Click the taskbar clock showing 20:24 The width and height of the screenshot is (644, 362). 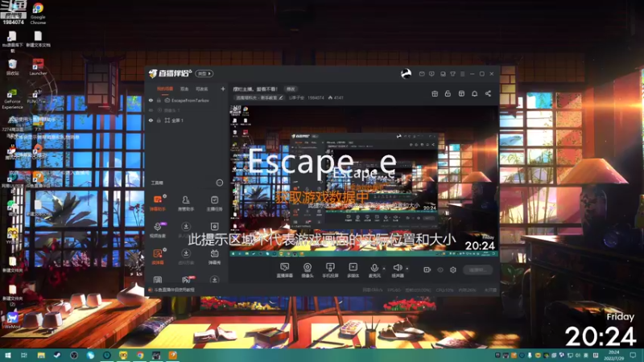[613, 355]
